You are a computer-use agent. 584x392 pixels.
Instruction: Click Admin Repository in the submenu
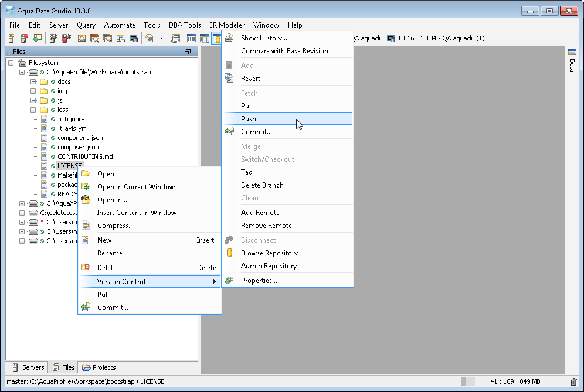[287, 266]
